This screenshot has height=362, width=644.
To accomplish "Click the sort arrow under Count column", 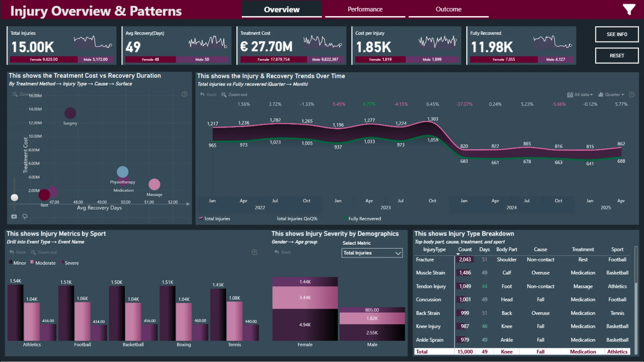I will coord(458,254).
